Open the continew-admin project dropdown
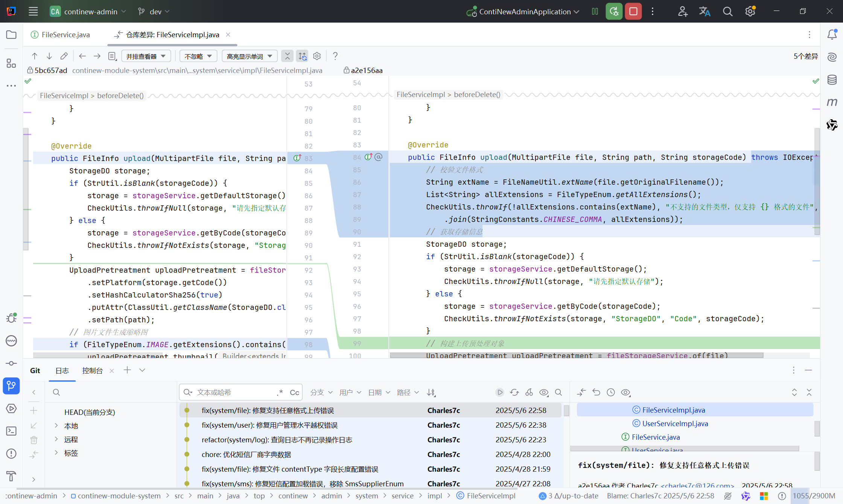Viewport: 843px width, 504px height. pos(88,12)
